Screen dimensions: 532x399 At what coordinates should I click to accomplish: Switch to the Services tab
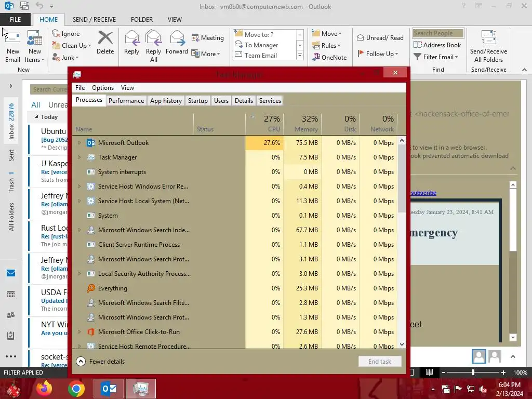coord(270,101)
